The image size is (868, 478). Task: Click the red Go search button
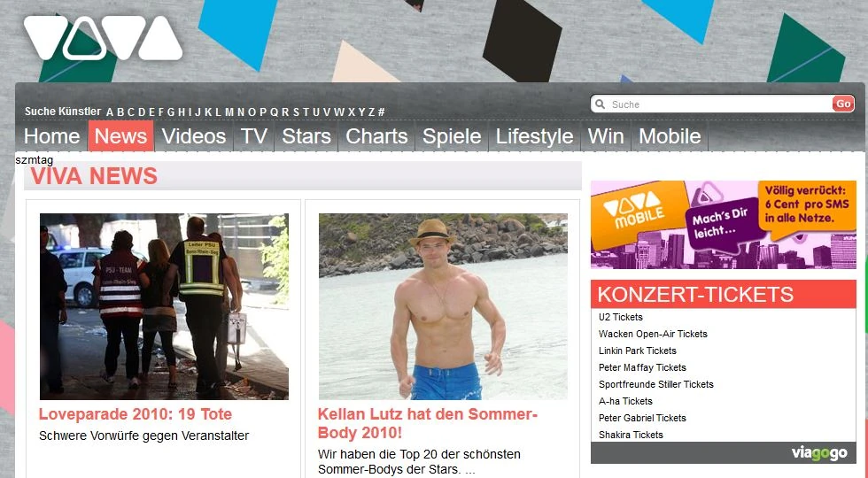(843, 104)
